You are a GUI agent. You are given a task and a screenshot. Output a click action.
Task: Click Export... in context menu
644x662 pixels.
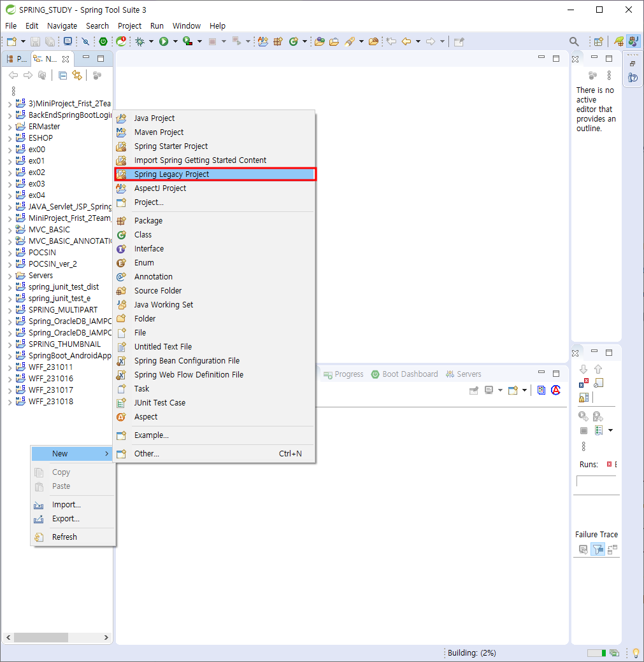point(73,518)
